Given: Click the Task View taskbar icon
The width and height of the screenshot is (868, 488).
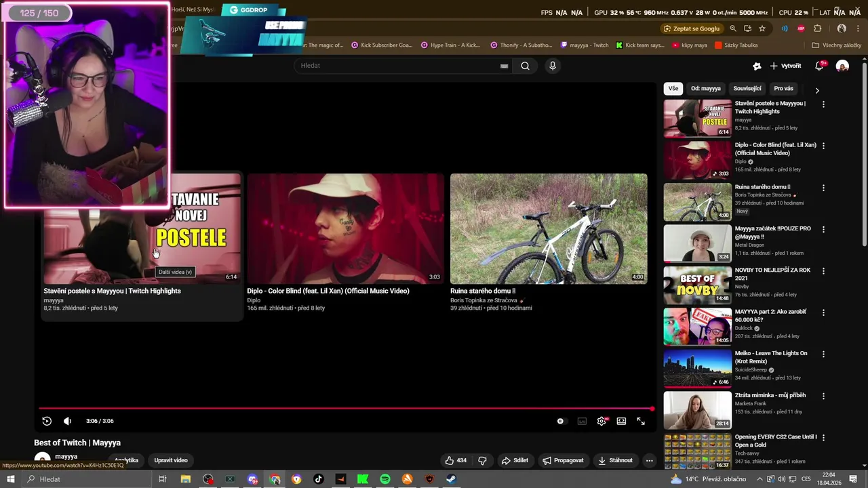Looking at the screenshot, I should point(163,479).
